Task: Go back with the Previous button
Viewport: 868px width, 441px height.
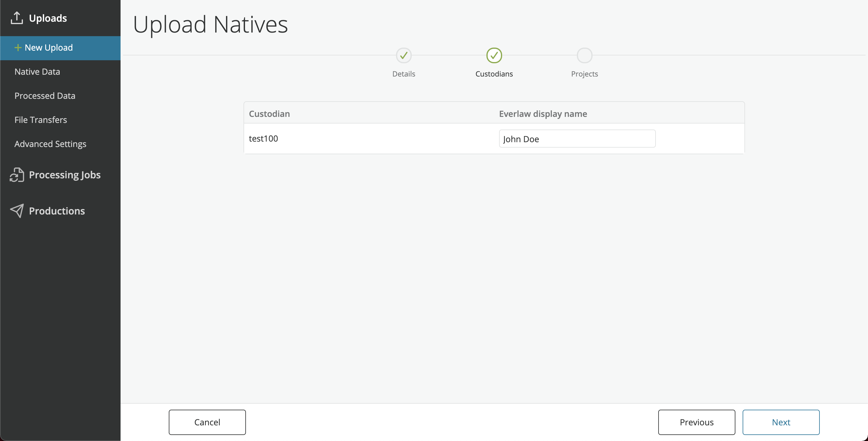Action: 697,422
